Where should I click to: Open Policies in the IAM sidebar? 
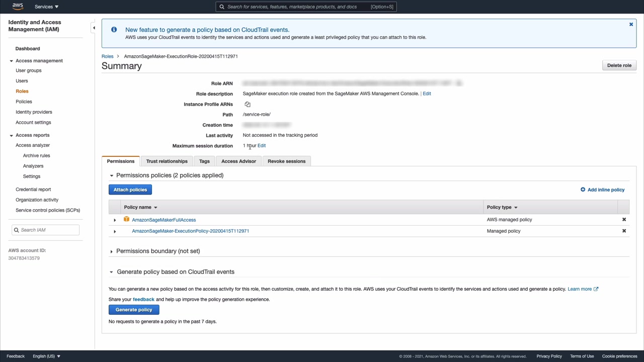click(24, 102)
